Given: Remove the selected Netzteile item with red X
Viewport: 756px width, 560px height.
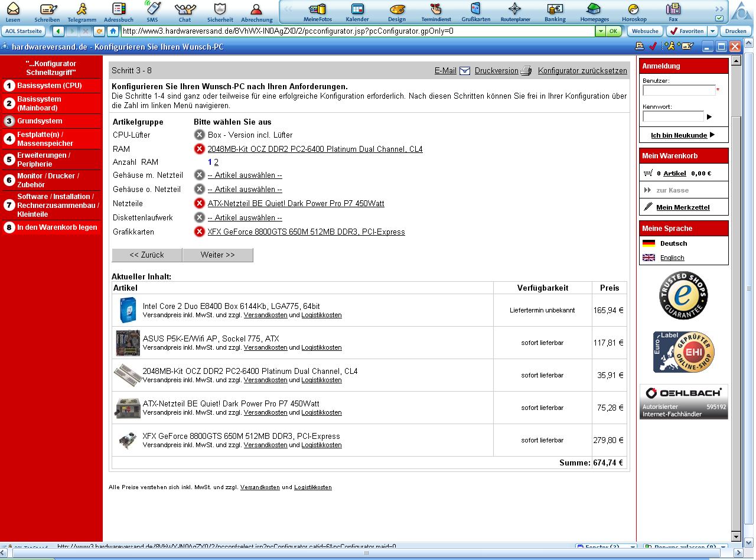Looking at the screenshot, I should (200, 203).
